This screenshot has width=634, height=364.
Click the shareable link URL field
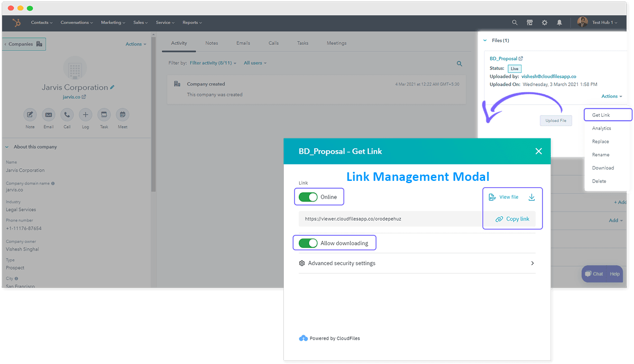[390, 219]
